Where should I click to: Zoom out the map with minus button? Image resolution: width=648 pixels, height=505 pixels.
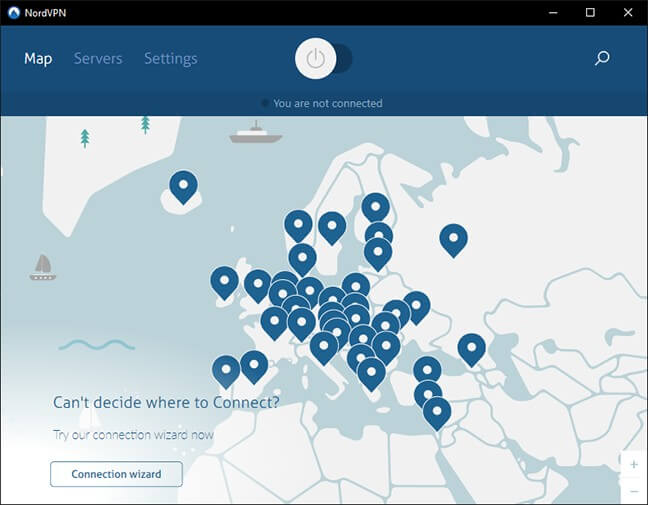pyautogui.click(x=634, y=491)
